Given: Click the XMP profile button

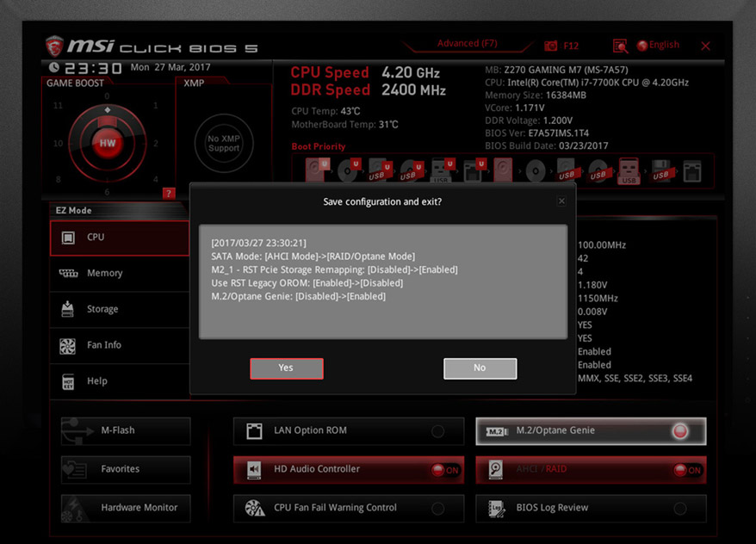Looking at the screenshot, I should [223, 144].
